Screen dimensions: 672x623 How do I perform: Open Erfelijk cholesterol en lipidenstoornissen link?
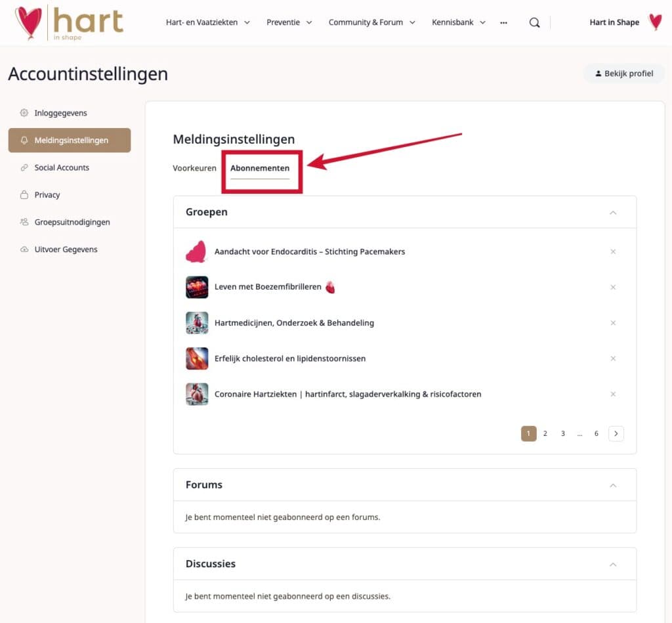point(289,358)
